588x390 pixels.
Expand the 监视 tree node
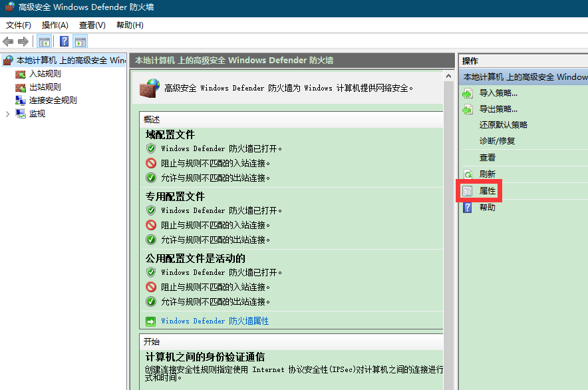pos(7,114)
